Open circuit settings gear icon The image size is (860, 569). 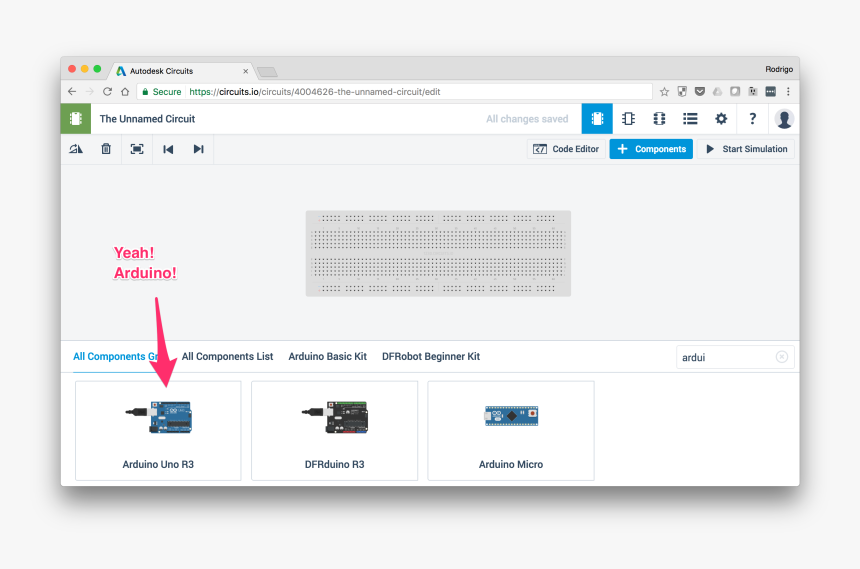[x=721, y=119]
